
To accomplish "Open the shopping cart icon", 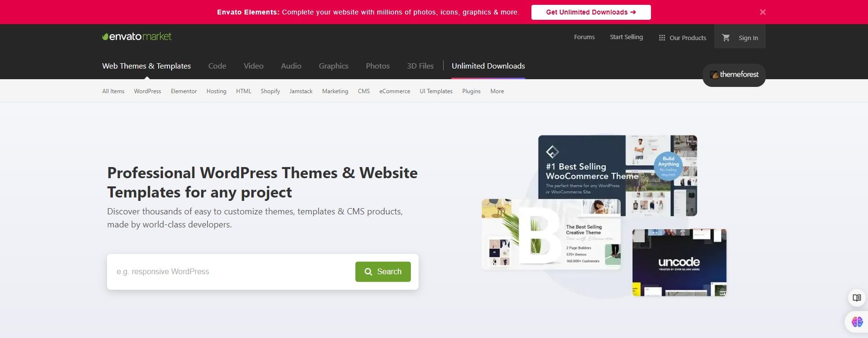I will [726, 38].
